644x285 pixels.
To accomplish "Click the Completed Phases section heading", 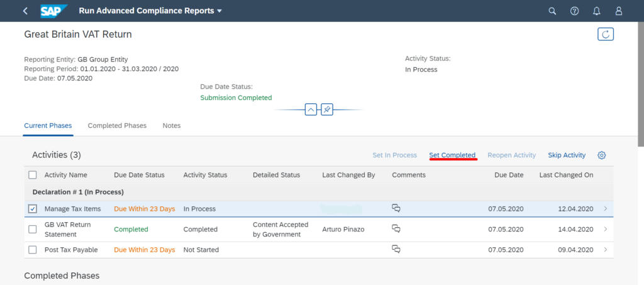I will coord(62,276).
